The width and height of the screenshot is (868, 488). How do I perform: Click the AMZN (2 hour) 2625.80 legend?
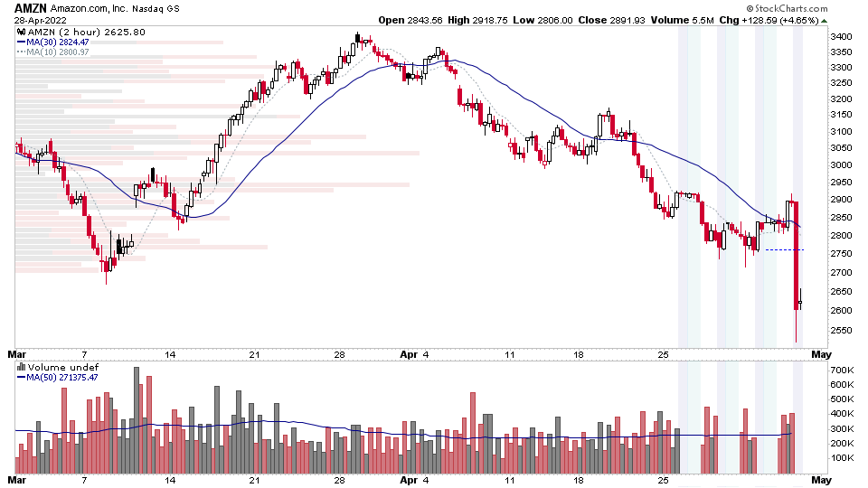[x=87, y=33]
